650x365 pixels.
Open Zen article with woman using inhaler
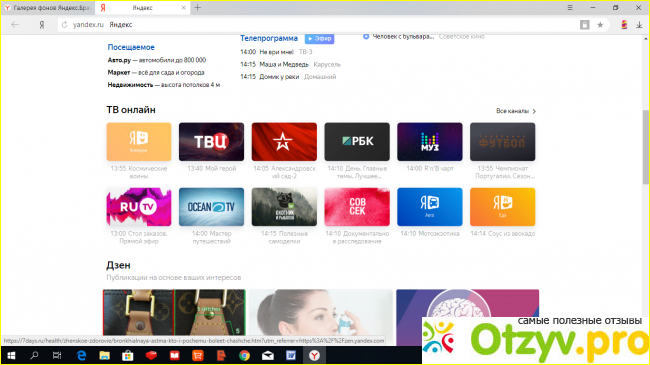[x=321, y=312]
